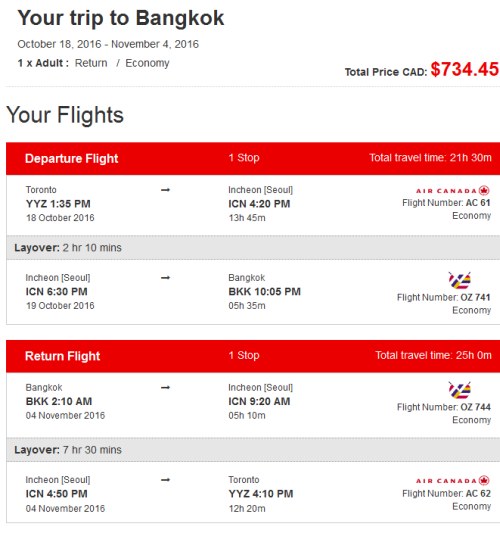Select the Return Flight header
Viewport: 500px width, 533px height.
253,356
